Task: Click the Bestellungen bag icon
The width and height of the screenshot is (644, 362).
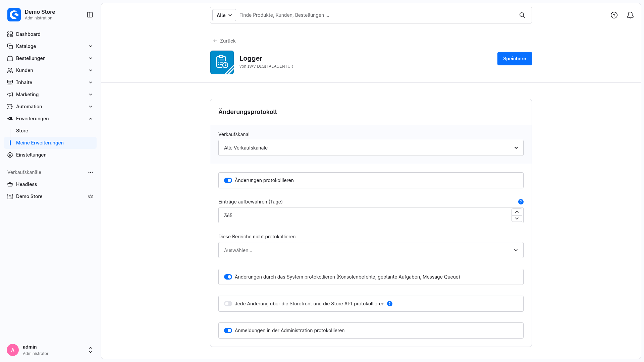Action: click(10, 58)
